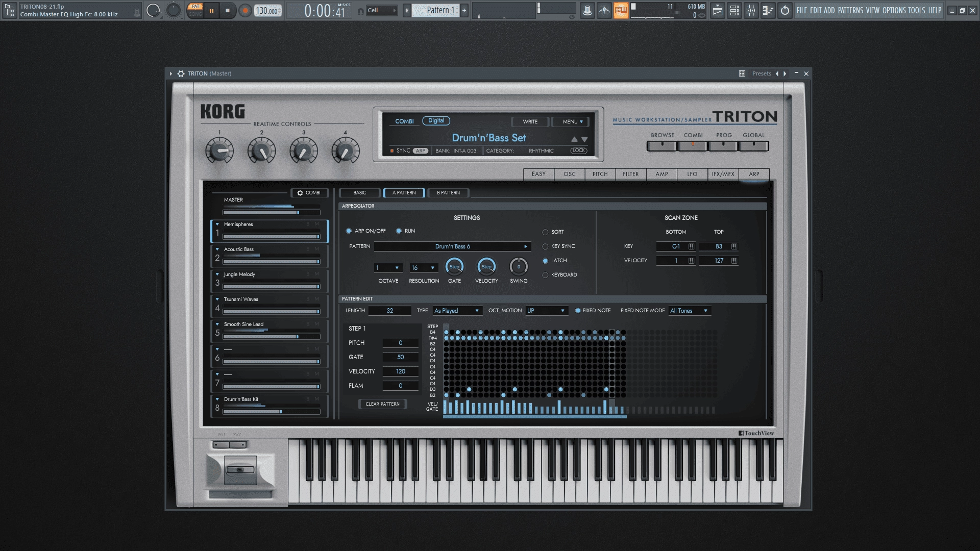980x551 pixels.
Task: Pause playback in the transport bar
Action: (x=211, y=10)
